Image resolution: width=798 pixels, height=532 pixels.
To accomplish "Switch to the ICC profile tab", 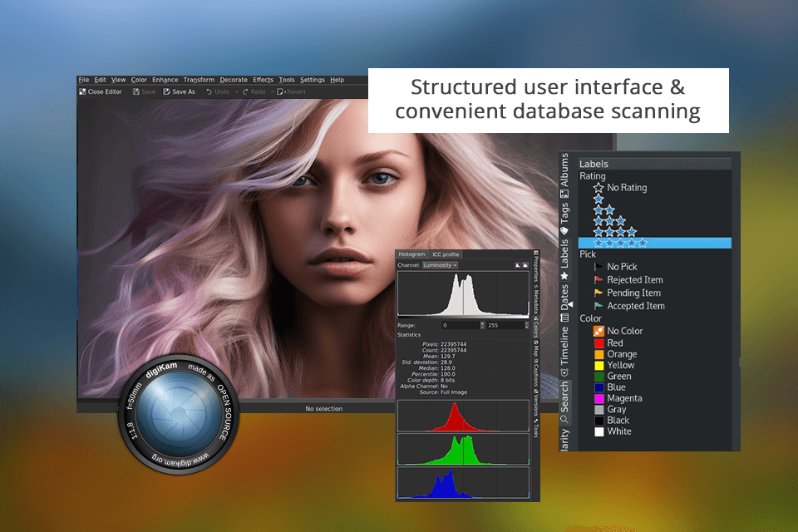I will 446,254.
